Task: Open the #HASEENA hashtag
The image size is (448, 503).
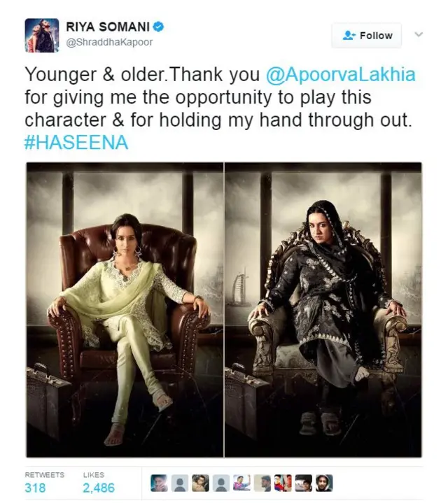Action: tap(76, 143)
